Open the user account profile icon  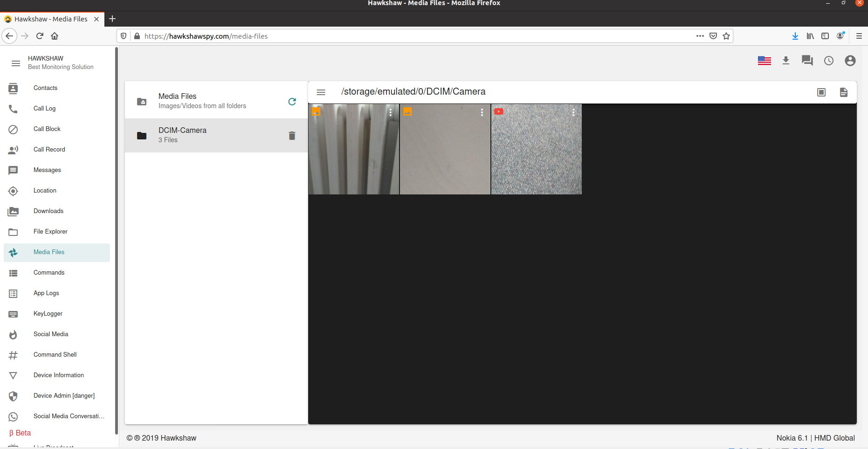850,61
